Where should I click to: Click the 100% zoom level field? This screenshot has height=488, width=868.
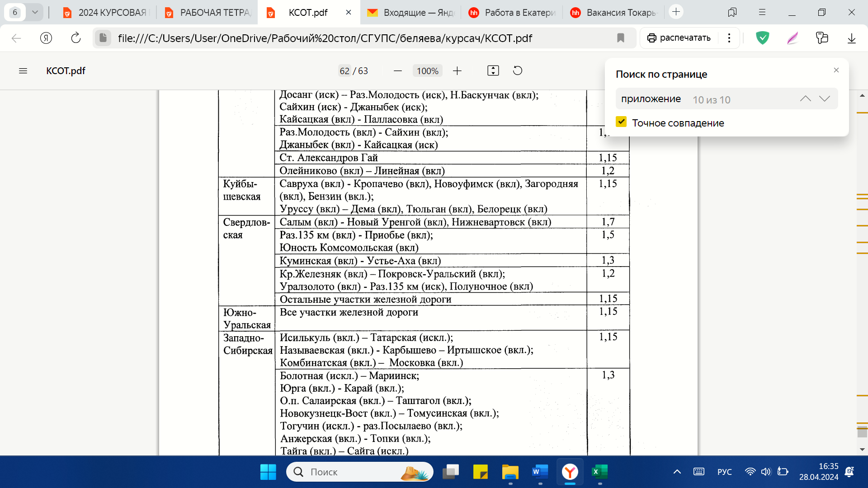click(427, 71)
